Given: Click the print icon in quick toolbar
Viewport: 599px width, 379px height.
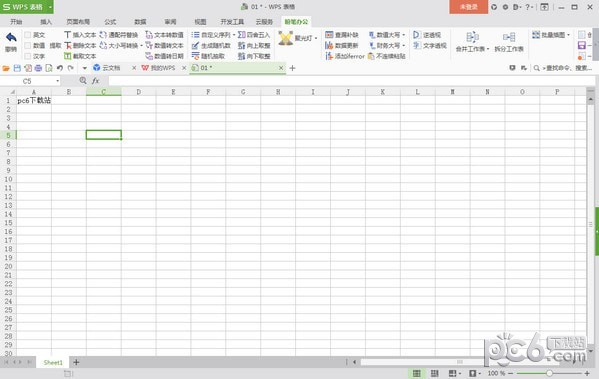Looking at the screenshot, I should click(x=38, y=68).
